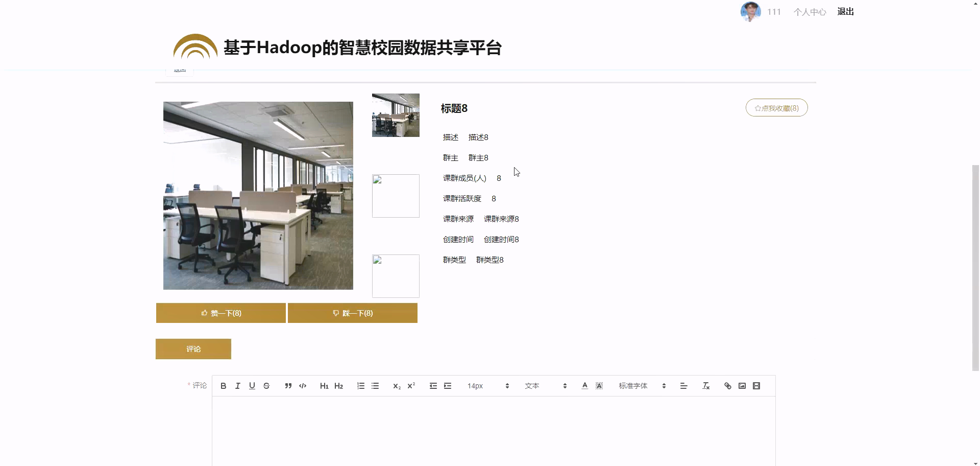Screen dimensions: 980x466
Task: Select the first office thumbnail image
Action: pyautogui.click(x=396, y=115)
